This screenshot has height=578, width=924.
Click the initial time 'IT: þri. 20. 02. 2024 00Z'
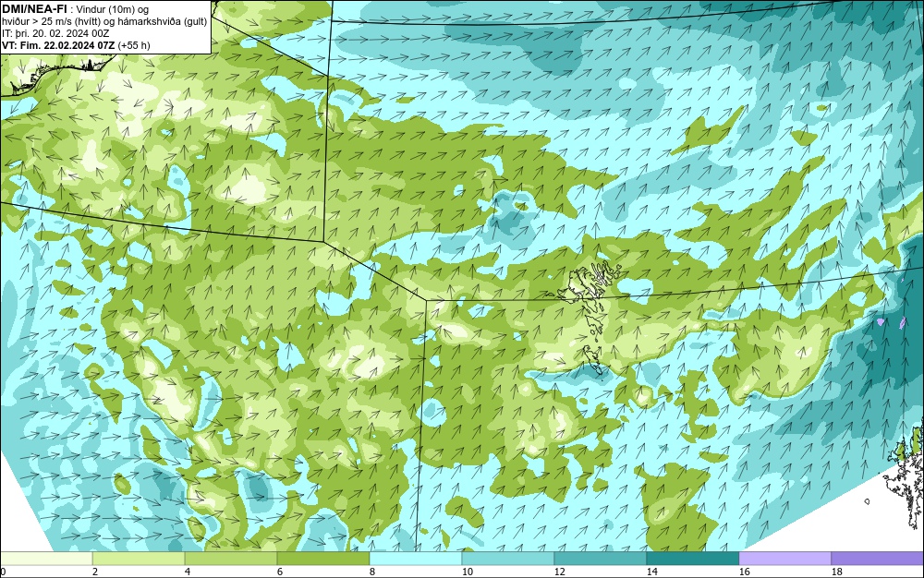[55, 33]
